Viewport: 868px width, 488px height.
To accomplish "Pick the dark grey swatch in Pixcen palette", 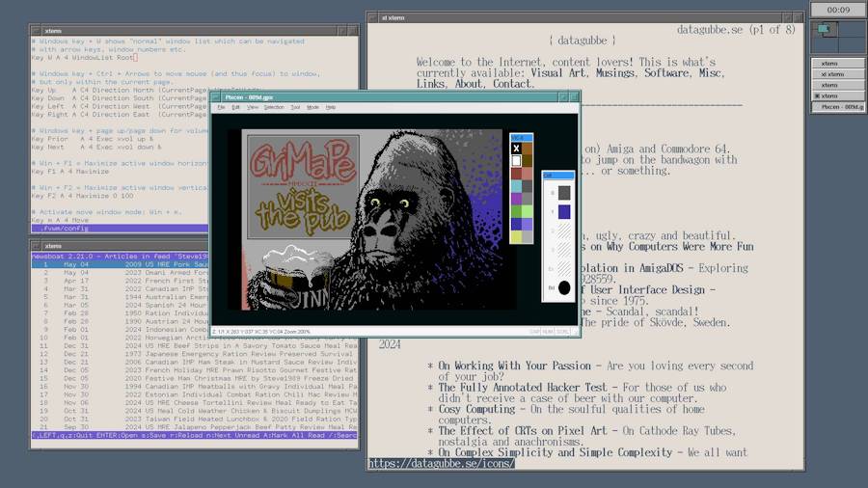I will (527, 186).
